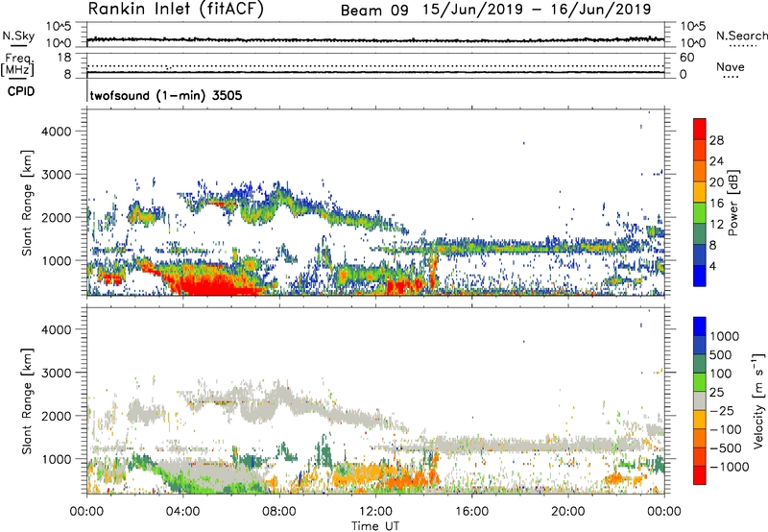Click the "2000" range tick of the velocity panel
This screenshot has width=768, height=532.
[56, 416]
